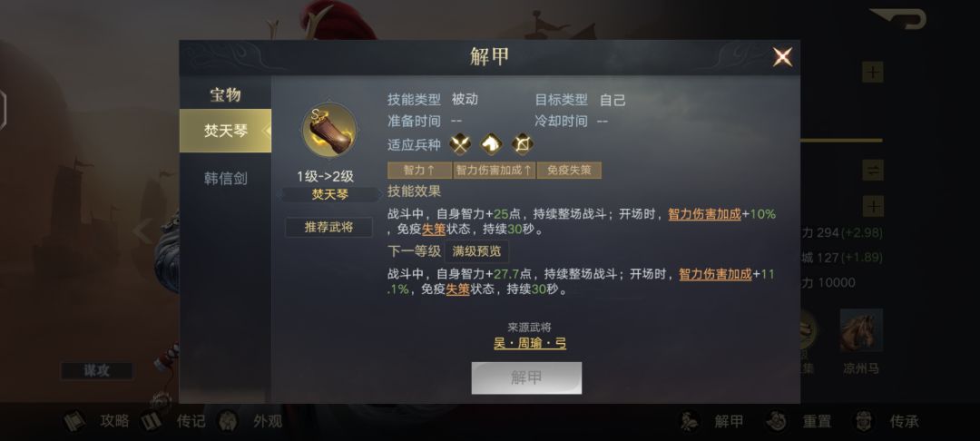Close the 解甲 dialog with X

click(x=782, y=57)
